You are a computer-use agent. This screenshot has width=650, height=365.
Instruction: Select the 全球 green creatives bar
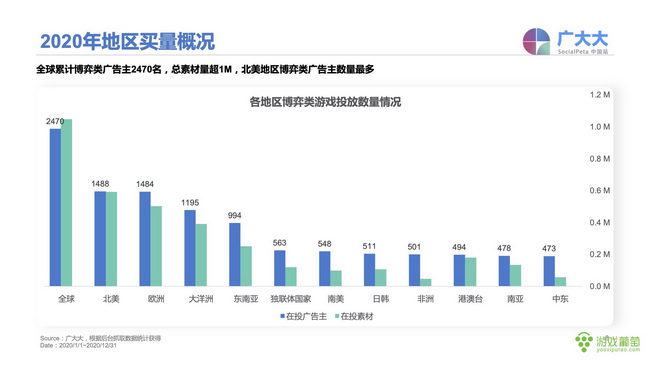click(66, 202)
